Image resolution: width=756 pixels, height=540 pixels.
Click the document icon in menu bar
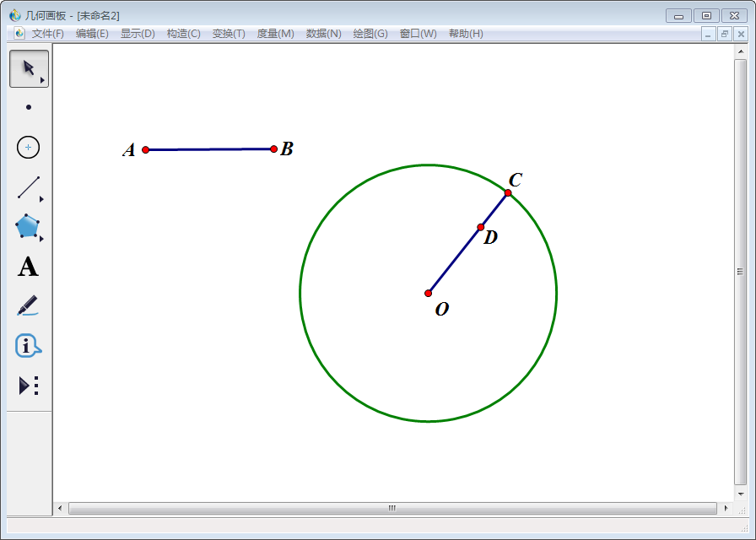[x=19, y=34]
